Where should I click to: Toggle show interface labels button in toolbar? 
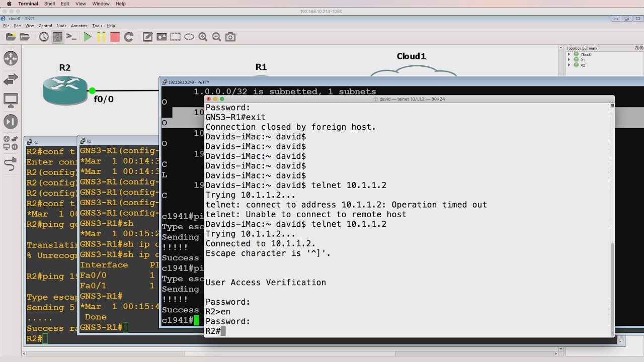tap(58, 37)
